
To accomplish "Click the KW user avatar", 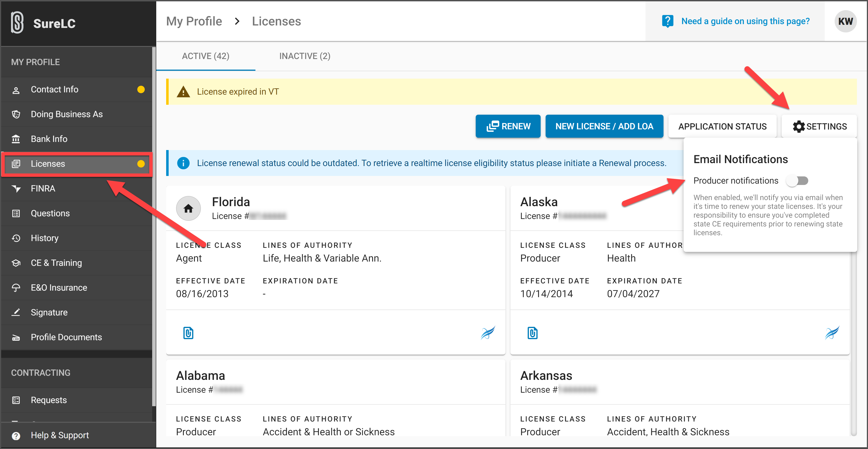I will coord(845,21).
